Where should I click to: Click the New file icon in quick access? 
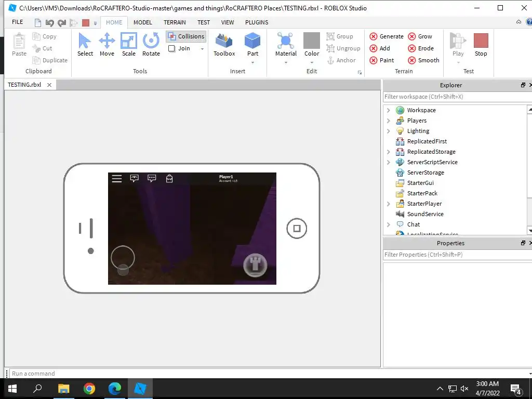37,23
